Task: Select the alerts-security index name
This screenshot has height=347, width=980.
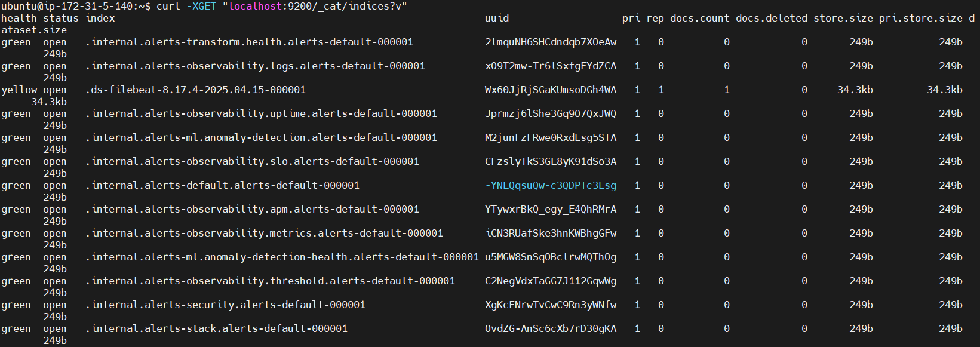Action: [x=225, y=305]
